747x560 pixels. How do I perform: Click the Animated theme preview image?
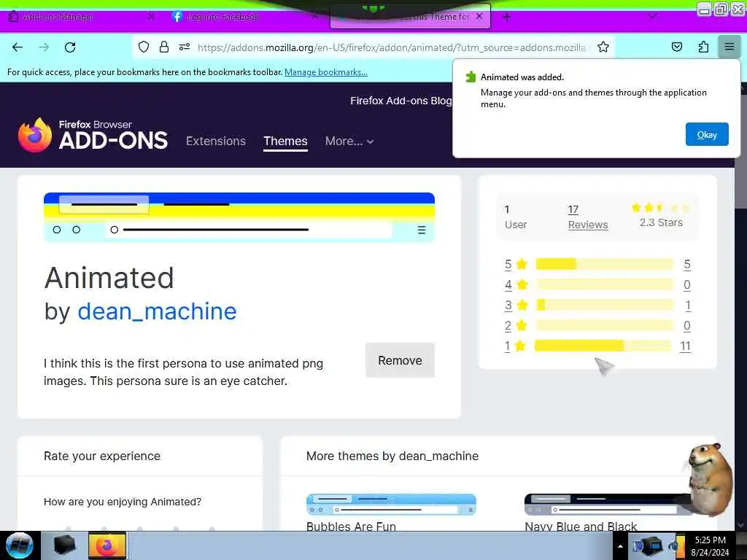click(x=239, y=217)
